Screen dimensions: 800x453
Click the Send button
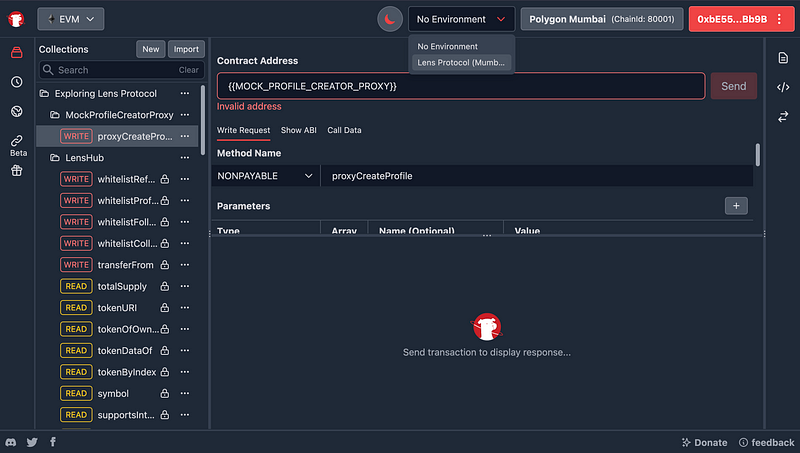(x=733, y=86)
